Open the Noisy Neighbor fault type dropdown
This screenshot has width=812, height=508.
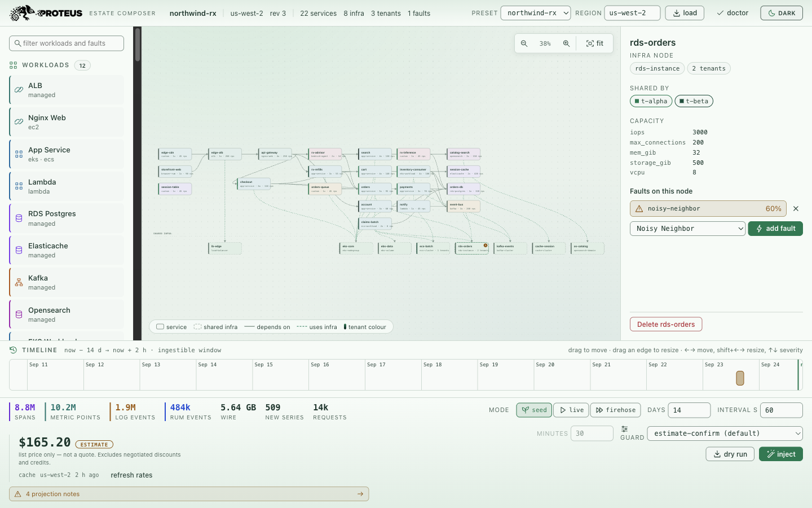click(688, 229)
